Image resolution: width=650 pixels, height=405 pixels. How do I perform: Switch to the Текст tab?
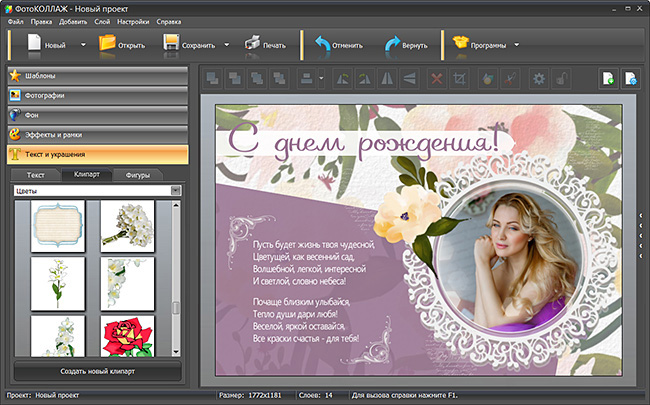(x=36, y=175)
